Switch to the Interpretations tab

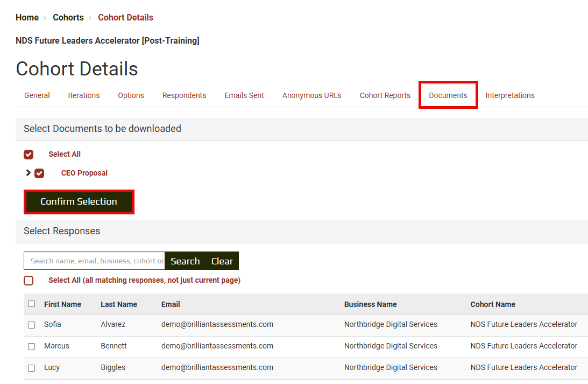[x=510, y=95]
